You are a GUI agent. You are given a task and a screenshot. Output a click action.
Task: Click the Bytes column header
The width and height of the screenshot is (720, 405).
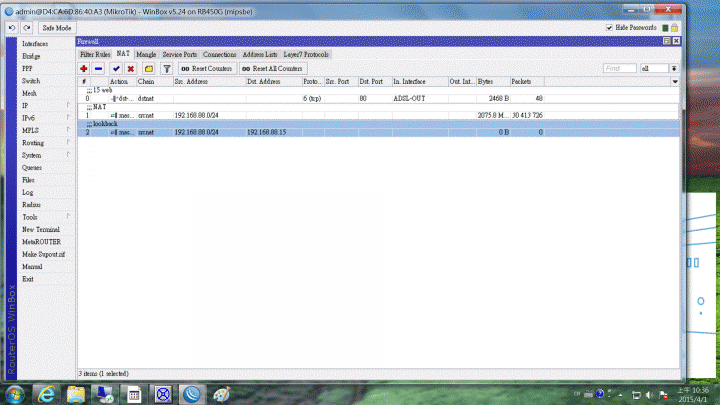pos(493,82)
